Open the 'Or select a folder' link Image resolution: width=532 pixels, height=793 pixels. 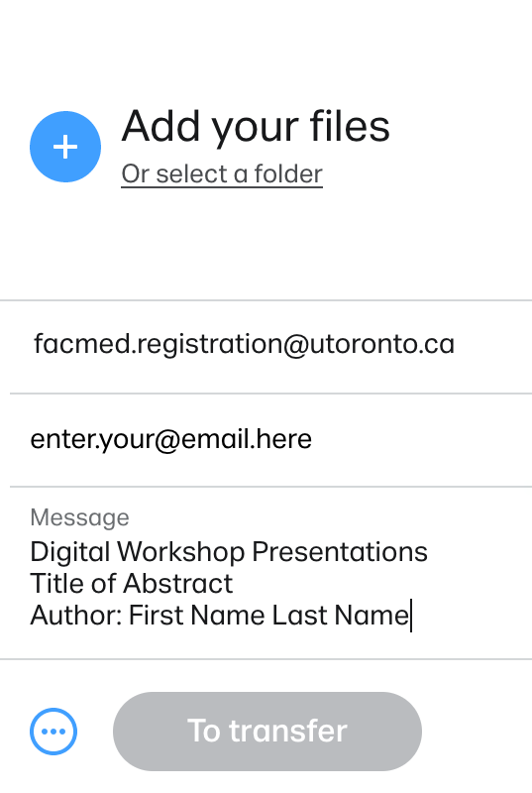click(222, 174)
